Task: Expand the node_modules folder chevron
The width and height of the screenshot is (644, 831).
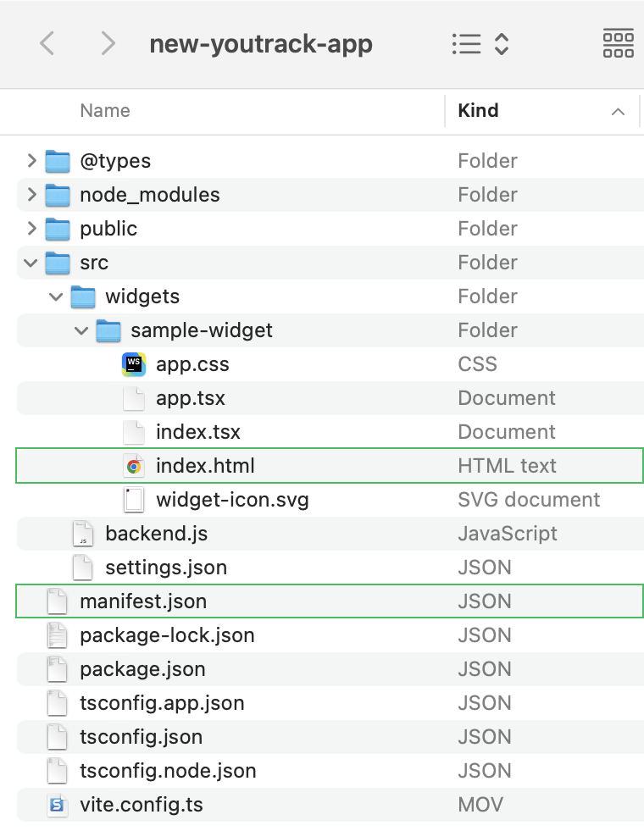Action: coord(32,195)
